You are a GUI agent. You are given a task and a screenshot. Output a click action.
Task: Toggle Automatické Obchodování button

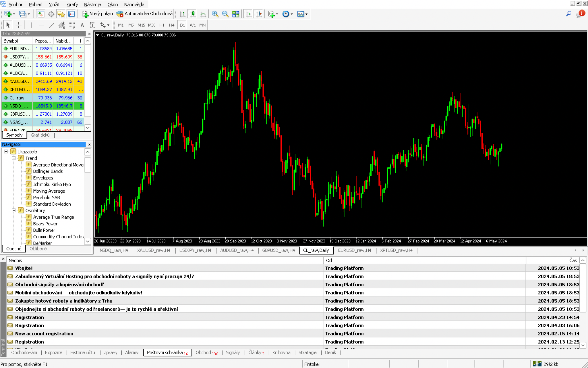(x=145, y=14)
